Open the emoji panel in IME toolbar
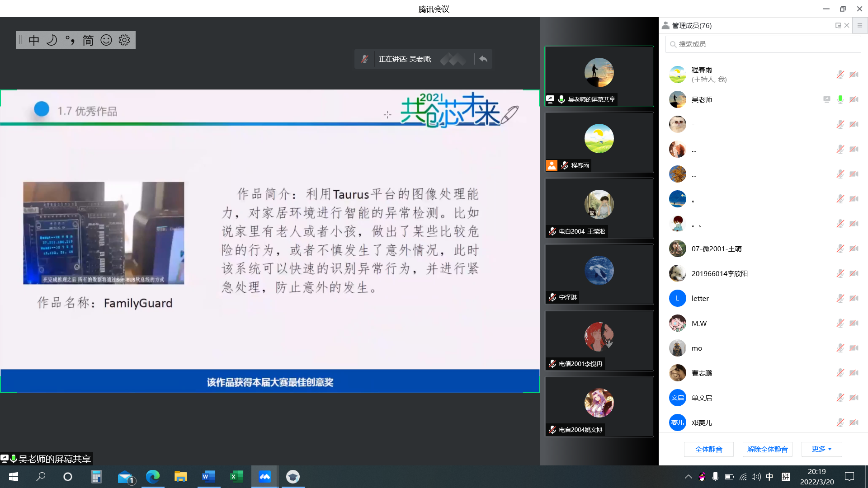 106,40
